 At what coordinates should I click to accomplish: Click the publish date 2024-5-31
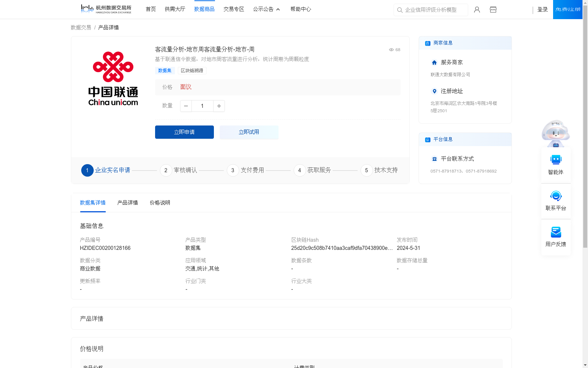pos(408,248)
